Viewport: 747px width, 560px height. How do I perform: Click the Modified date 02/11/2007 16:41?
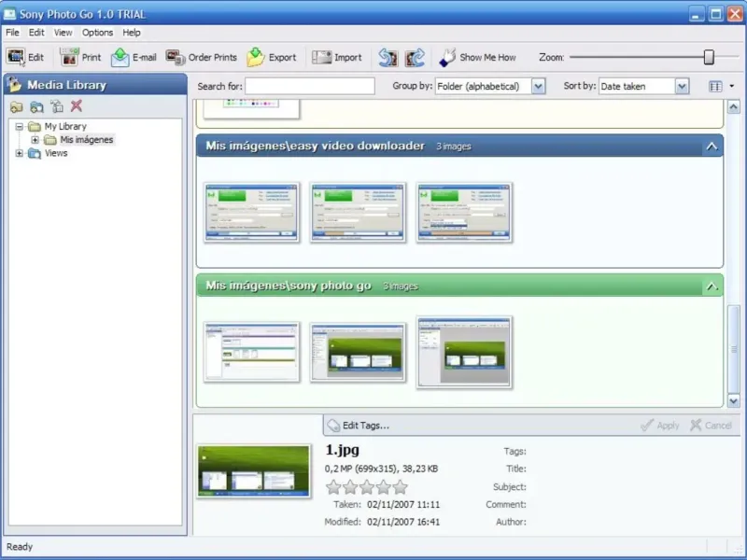(x=403, y=522)
